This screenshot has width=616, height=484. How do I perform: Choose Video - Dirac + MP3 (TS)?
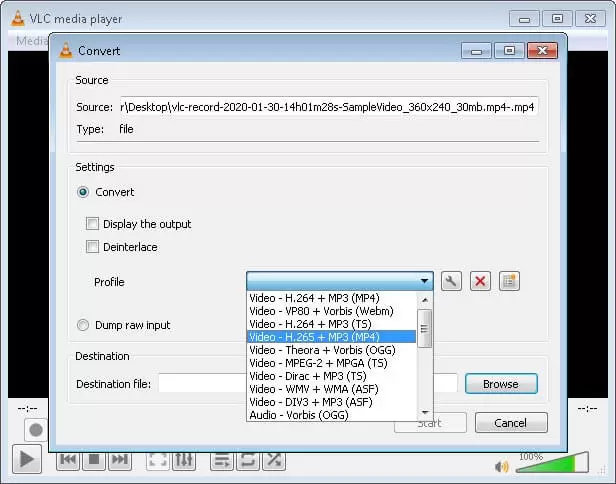pos(331,376)
